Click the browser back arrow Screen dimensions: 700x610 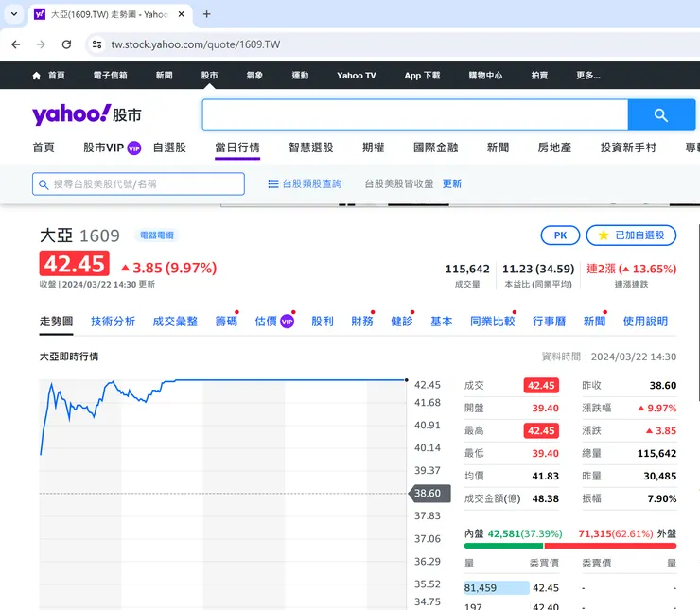16,44
